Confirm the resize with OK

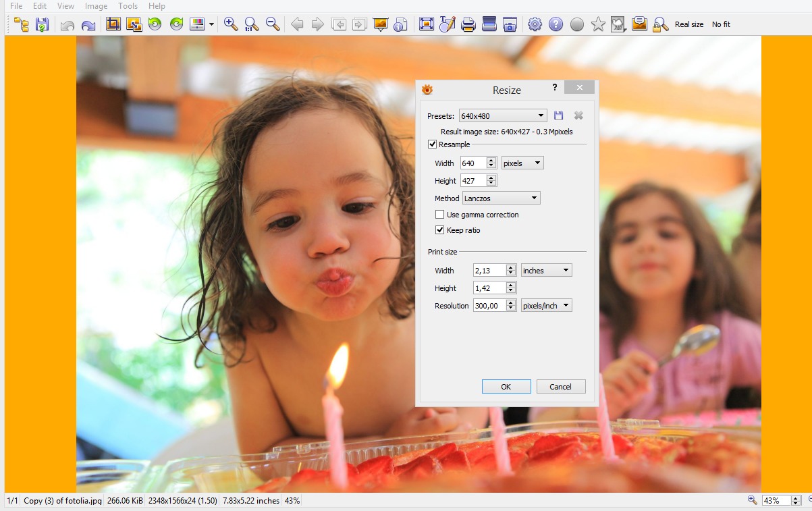point(506,386)
